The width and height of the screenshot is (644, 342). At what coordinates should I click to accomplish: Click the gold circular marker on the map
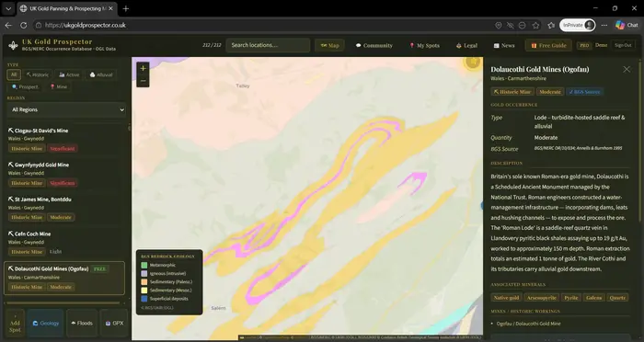pos(473,62)
